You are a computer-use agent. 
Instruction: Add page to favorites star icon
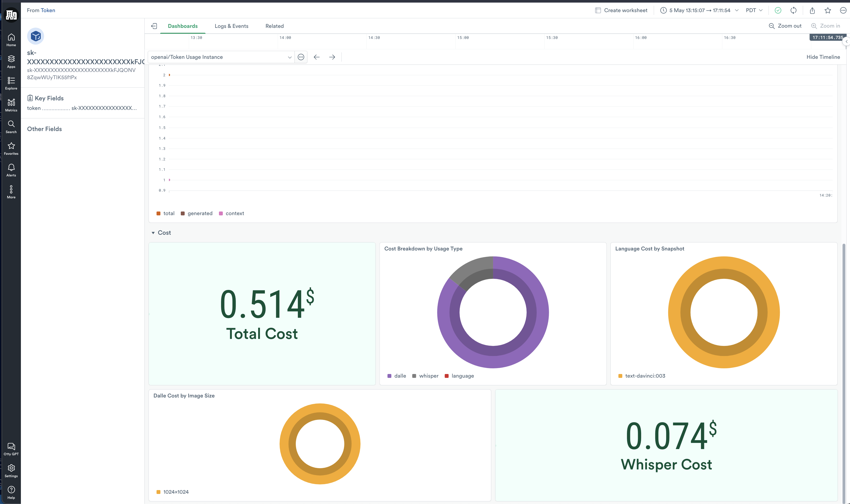click(828, 11)
